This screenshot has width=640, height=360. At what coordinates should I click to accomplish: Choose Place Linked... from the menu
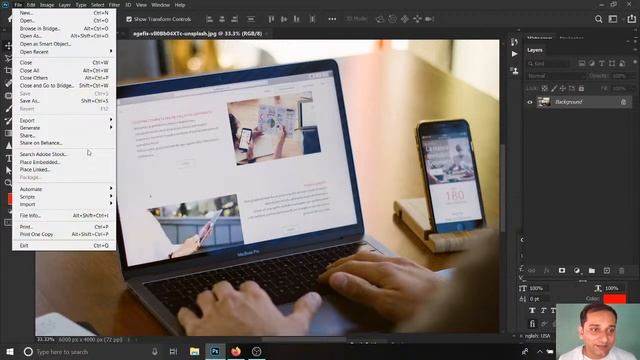[x=64, y=169]
